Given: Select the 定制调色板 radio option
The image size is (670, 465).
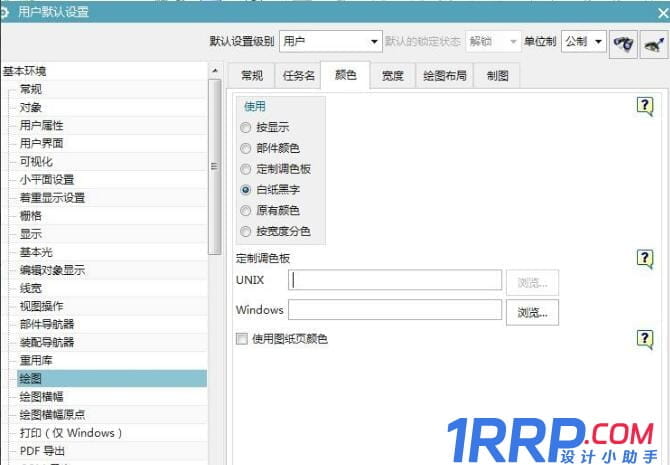Looking at the screenshot, I should 245,169.
